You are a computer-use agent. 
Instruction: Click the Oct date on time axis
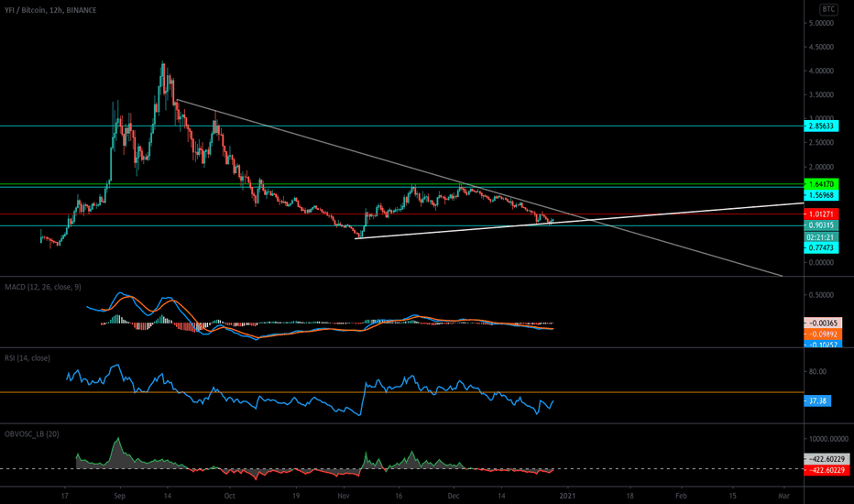(230, 496)
